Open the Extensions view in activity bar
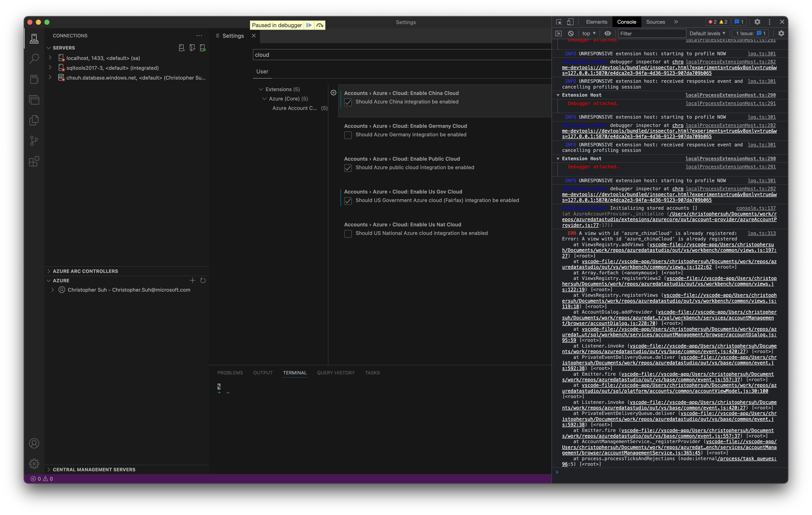Image resolution: width=812 pixels, height=515 pixels. click(34, 161)
